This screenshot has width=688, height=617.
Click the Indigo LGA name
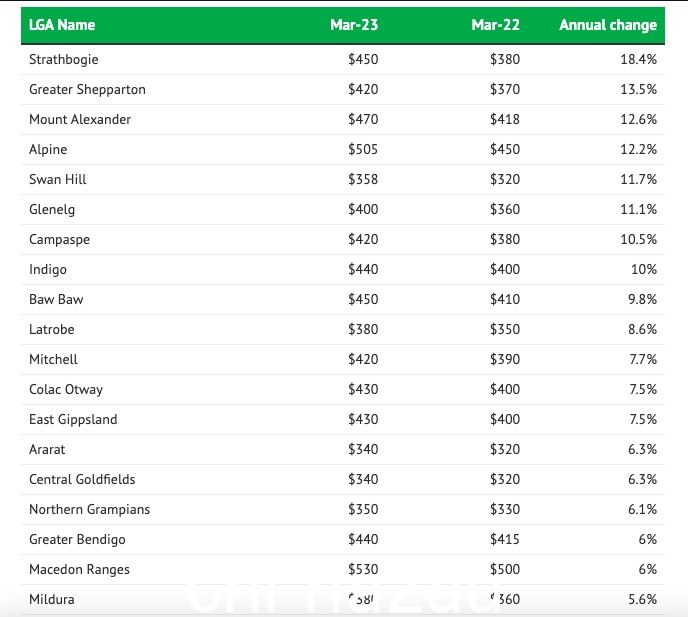coord(48,269)
